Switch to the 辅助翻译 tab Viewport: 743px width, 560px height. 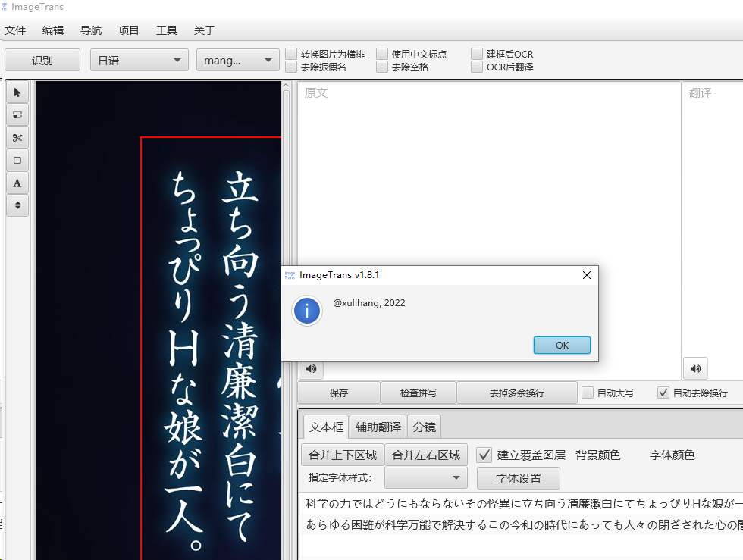[x=378, y=427]
